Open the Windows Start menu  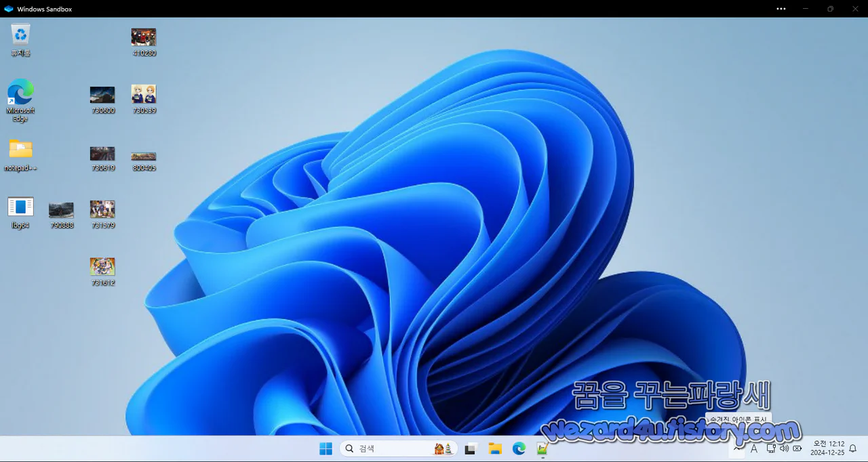pyautogui.click(x=325, y=448)
